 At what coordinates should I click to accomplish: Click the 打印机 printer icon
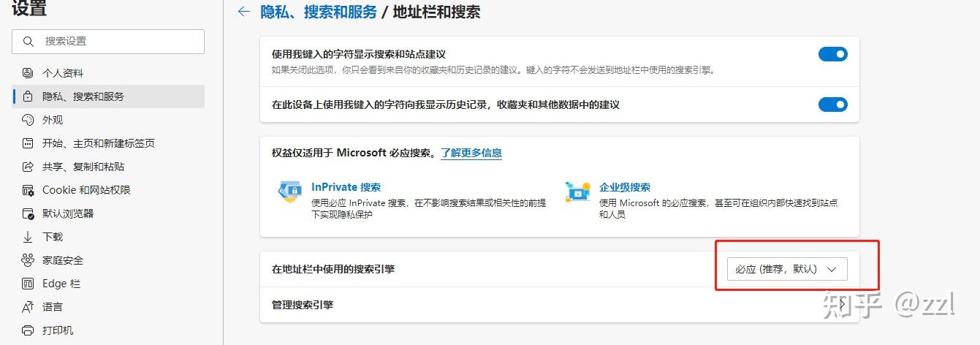click(28, 330)
